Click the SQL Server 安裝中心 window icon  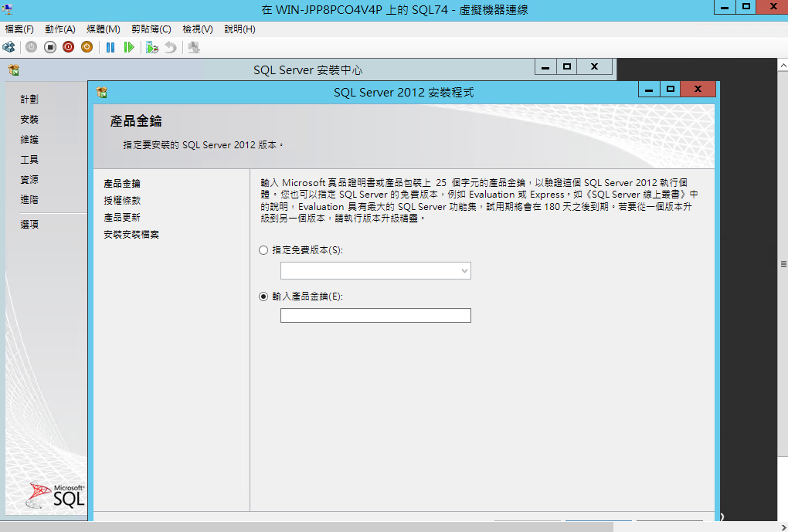pos(14,69)
